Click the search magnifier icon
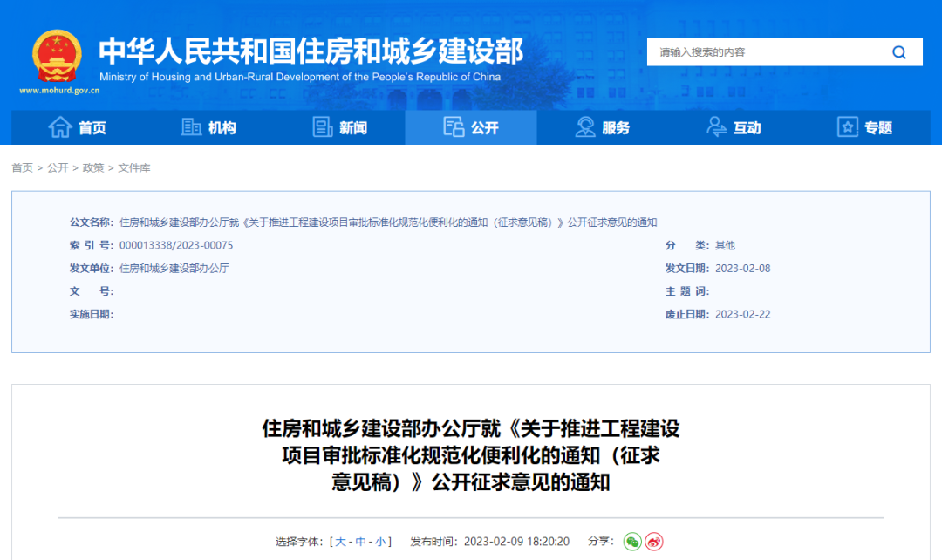 [898, 51]
